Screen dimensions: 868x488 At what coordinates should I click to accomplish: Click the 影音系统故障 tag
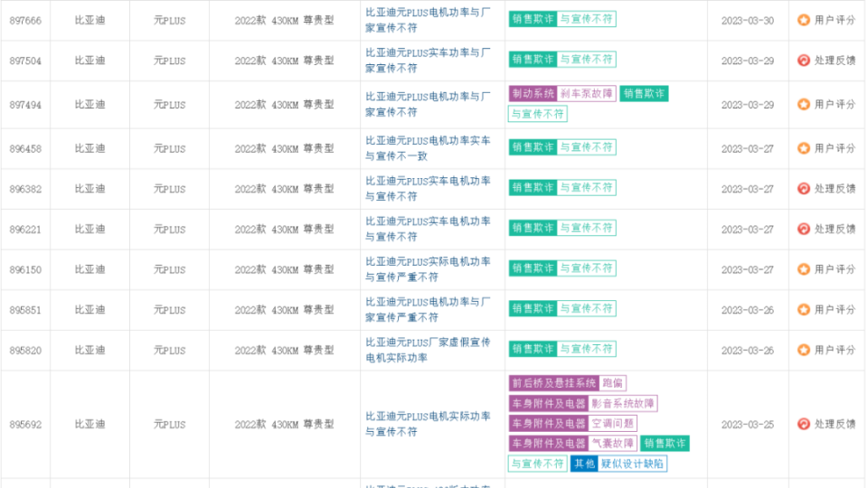coord(623,403)
